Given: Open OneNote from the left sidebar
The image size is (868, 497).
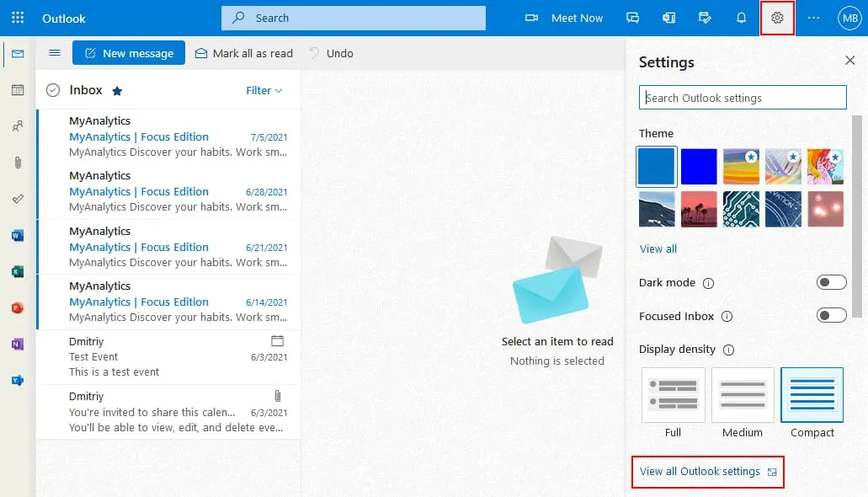Looking at the screenshot, I should [18, 345].
